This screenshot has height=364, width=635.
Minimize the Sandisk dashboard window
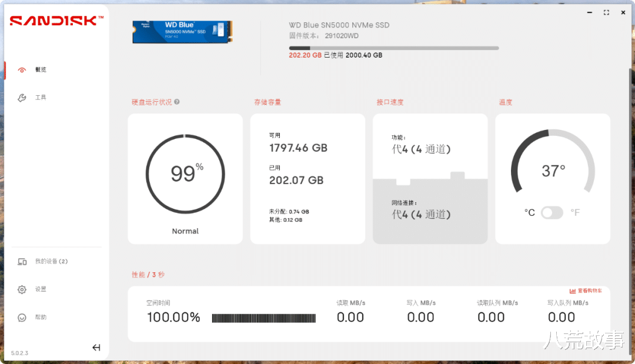coord(590,12)
